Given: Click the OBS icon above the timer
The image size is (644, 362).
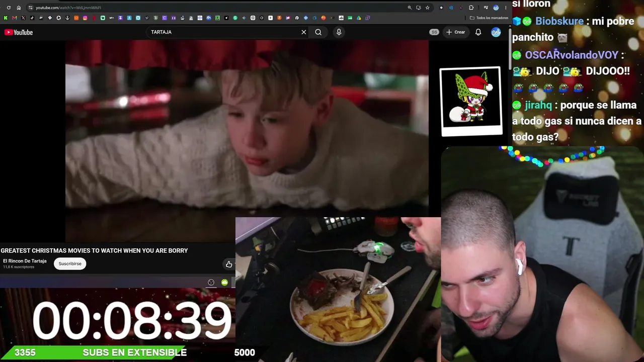Looking at the screenshot, I should [x=211, y=283].
